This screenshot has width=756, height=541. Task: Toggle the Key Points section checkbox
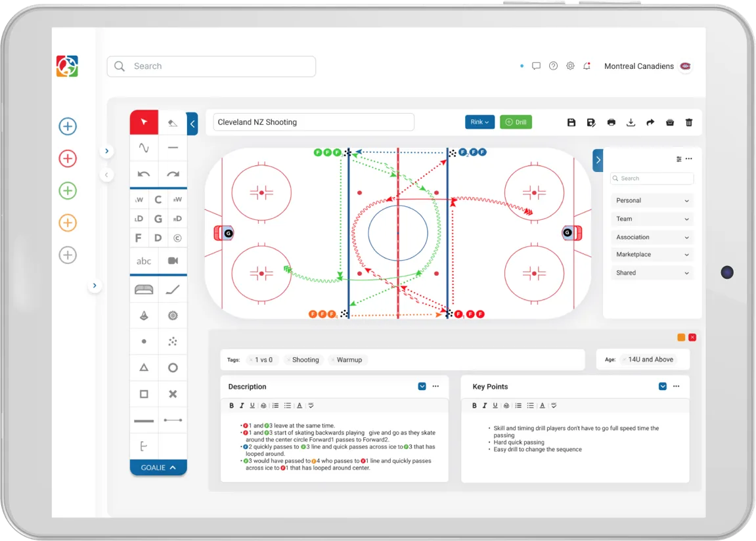pyautogui.click(x=663, y=387)
